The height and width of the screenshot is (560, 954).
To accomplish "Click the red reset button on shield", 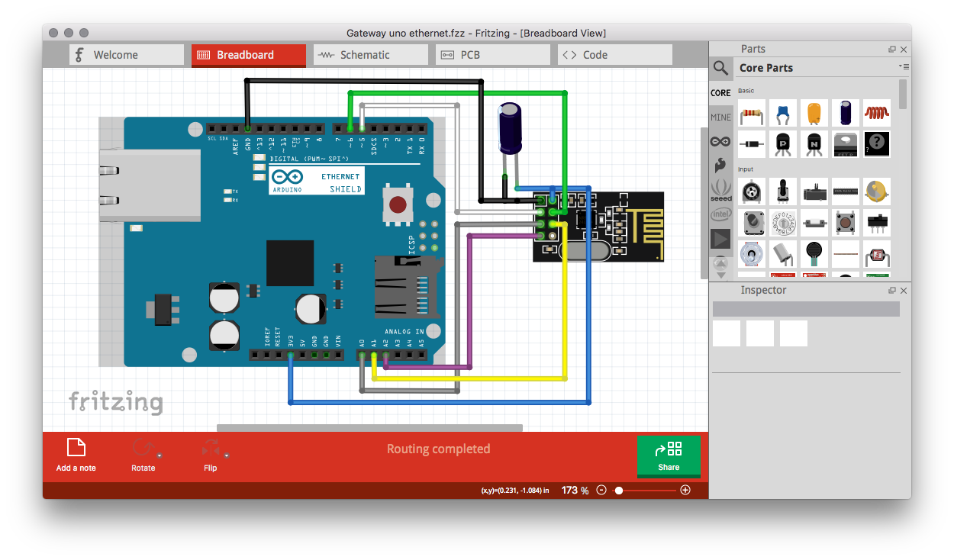I will (x=398, y=204).
